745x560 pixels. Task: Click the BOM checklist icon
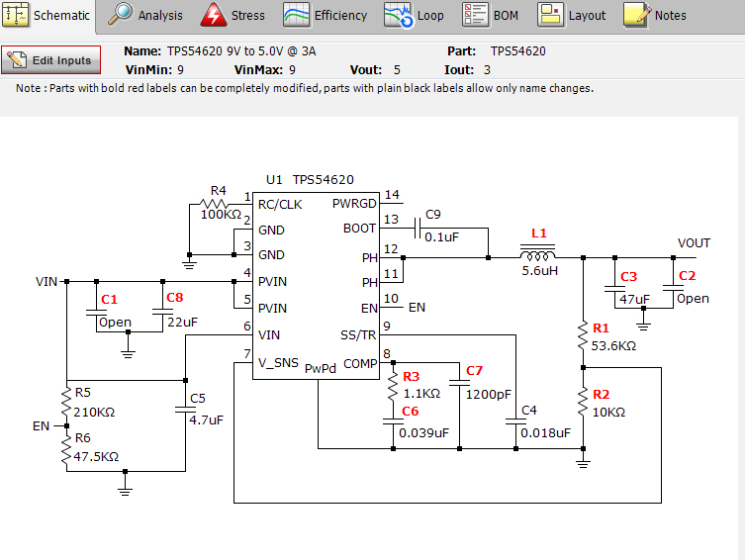(475, 14)
